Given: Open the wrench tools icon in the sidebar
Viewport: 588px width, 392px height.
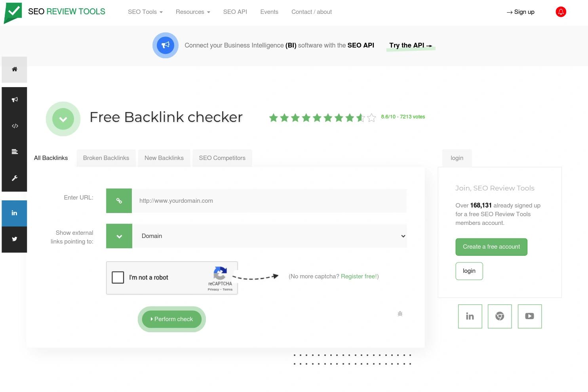Looking at the screenshot, I should coord(14,178).
